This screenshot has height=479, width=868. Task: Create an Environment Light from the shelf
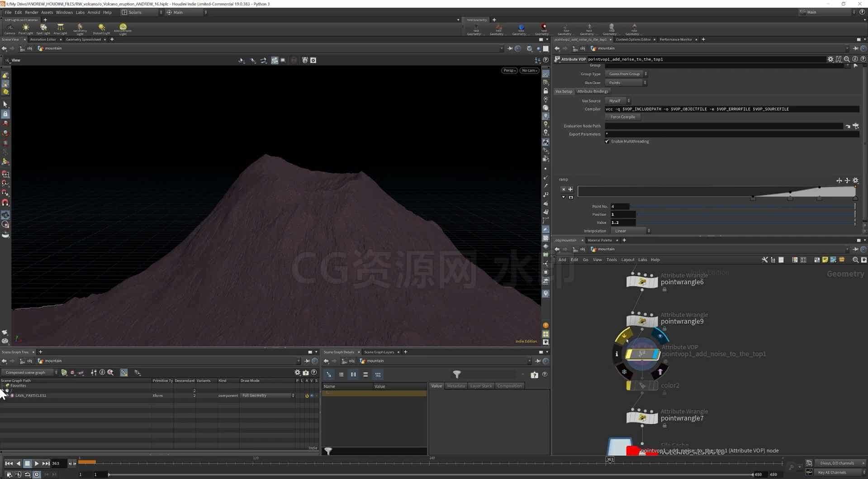[123, 29]
